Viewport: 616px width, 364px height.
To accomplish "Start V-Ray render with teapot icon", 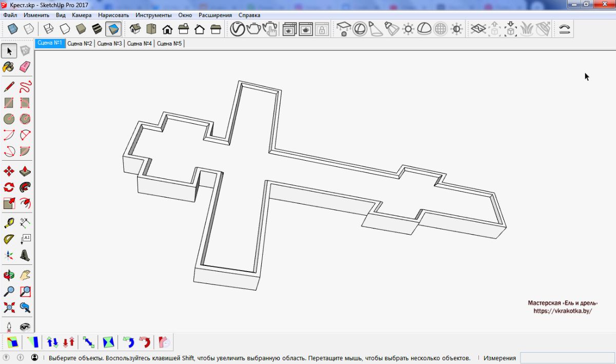I will pos(254,29).
